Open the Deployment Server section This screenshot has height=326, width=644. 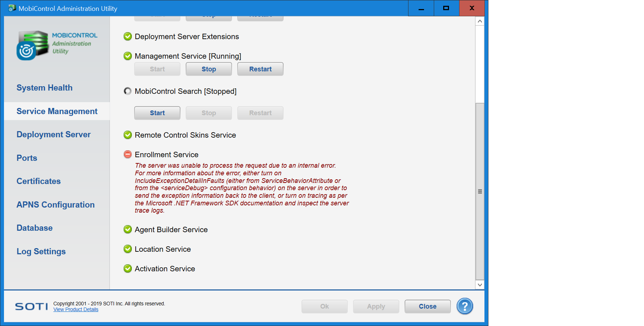coord(54,135)
